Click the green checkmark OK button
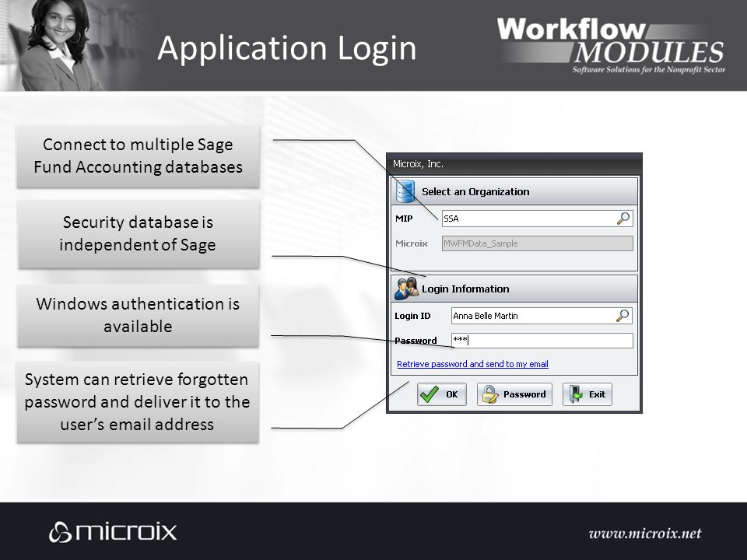 [442, 394]
